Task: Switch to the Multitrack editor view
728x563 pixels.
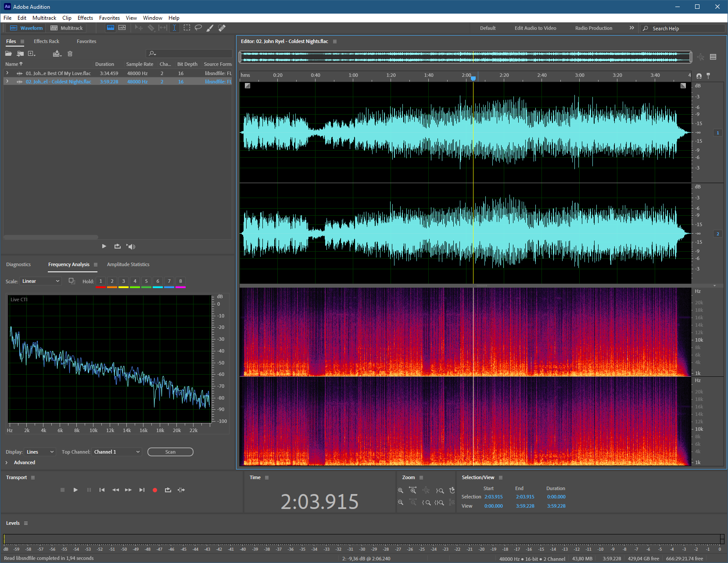Action: click(66, 28)
